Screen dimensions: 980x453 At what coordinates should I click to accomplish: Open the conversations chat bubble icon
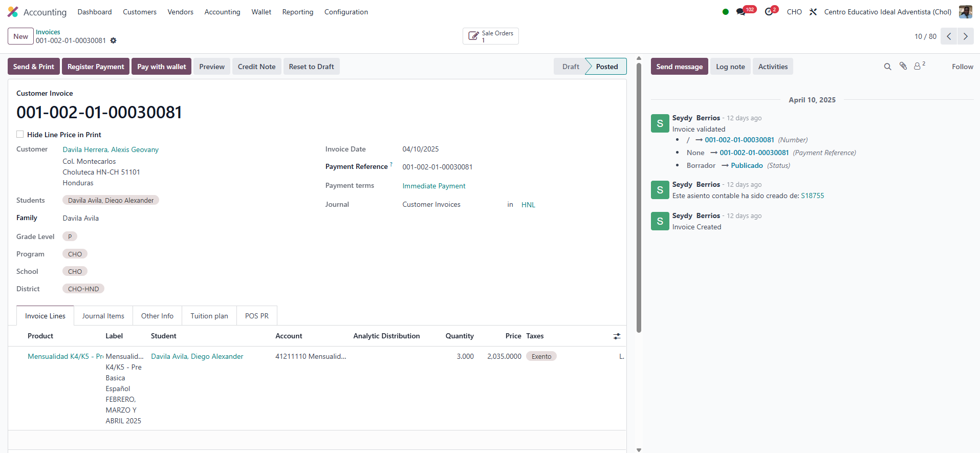[x=741, y=12]
